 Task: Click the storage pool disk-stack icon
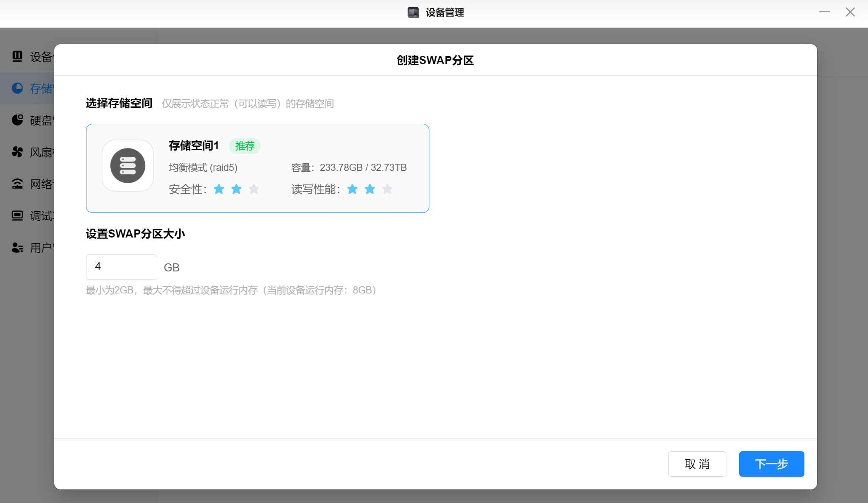pyautogui.click(x=128, y=166)
